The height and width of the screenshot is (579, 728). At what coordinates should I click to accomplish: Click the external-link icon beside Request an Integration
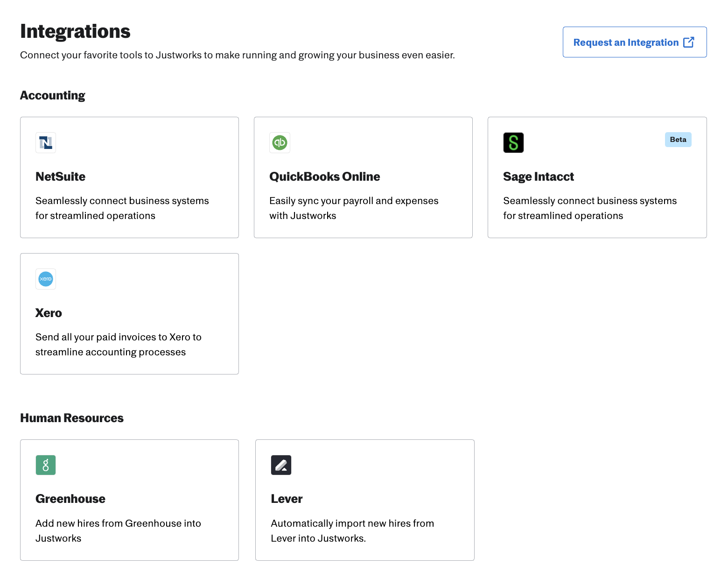pyautogui.click(x=688, y=42)
